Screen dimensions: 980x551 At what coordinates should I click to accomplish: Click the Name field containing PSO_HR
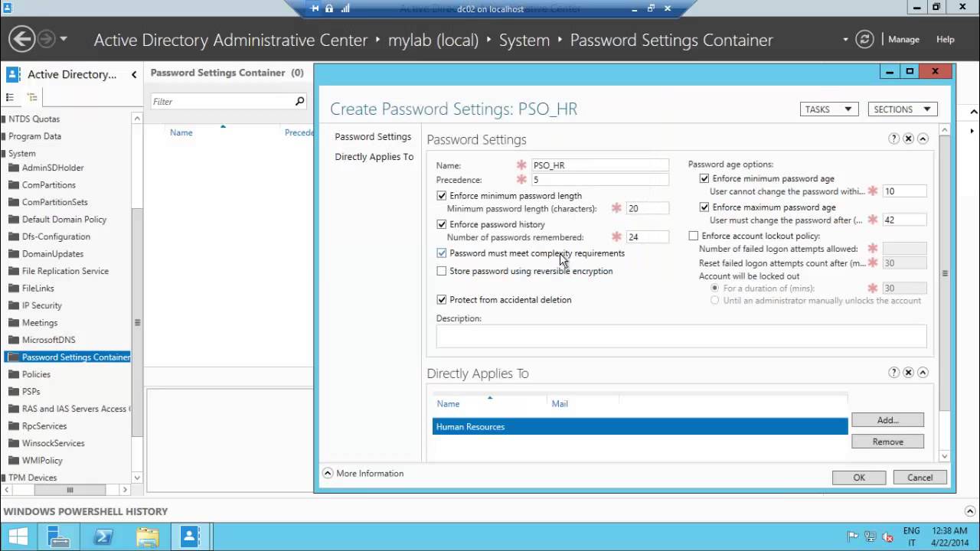click(599, 165)
